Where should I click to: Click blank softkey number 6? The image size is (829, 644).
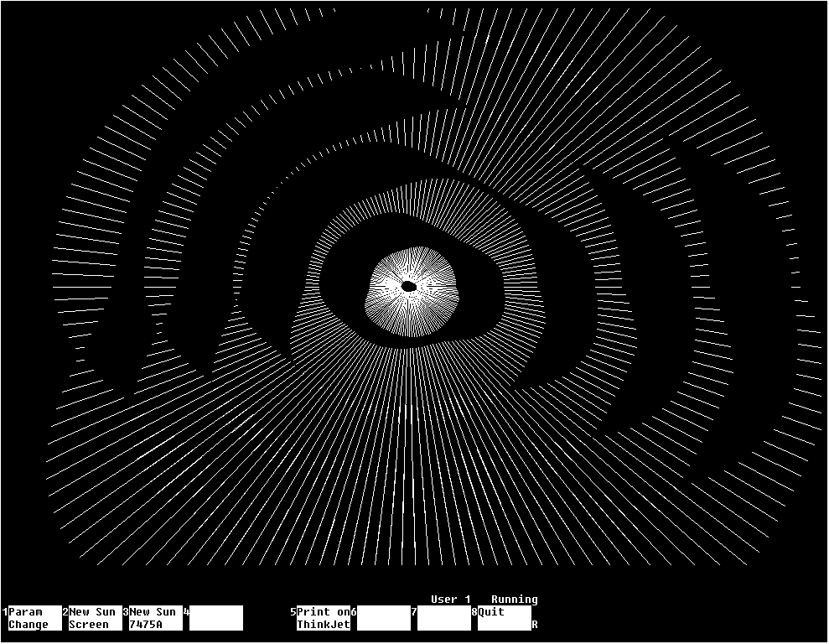[384, 618]
